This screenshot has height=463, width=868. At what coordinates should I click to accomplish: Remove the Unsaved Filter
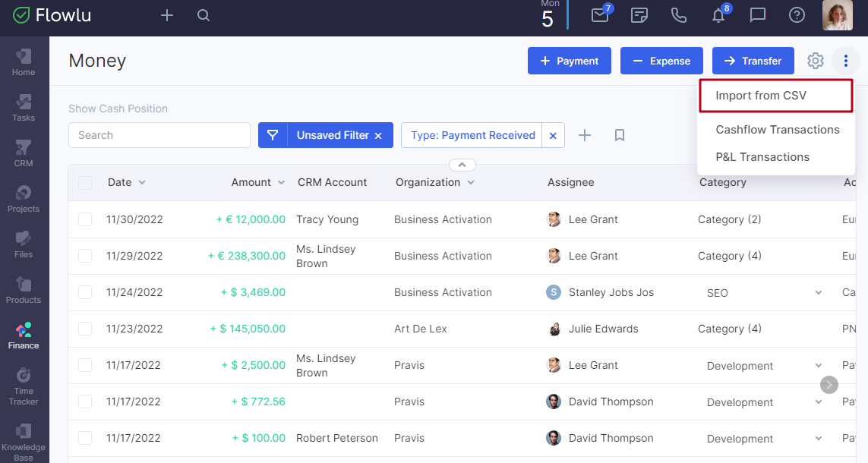(378, 136)
